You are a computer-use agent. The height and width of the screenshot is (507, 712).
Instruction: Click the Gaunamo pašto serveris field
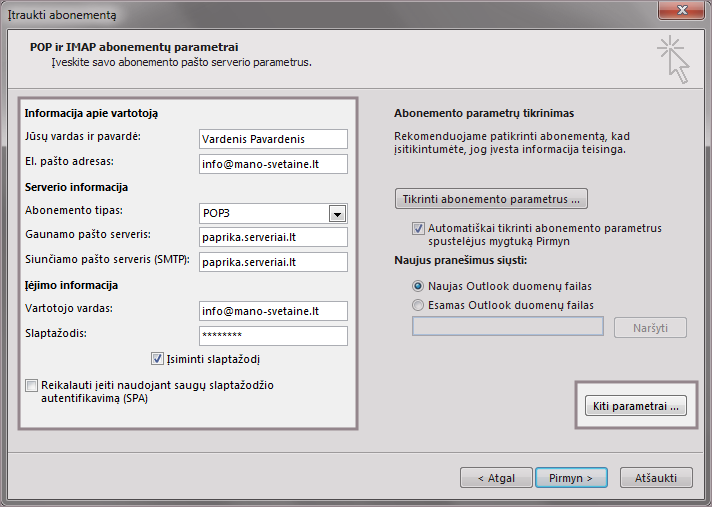[x=272, y=237]
